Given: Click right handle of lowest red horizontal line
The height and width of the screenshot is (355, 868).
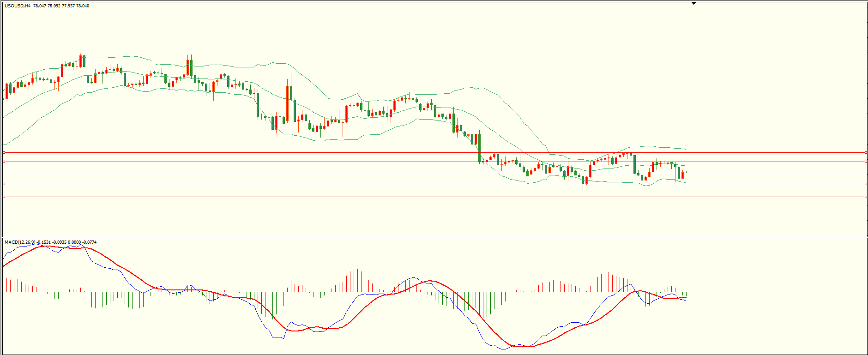Looking at the screenshot, I should (866, 197).
